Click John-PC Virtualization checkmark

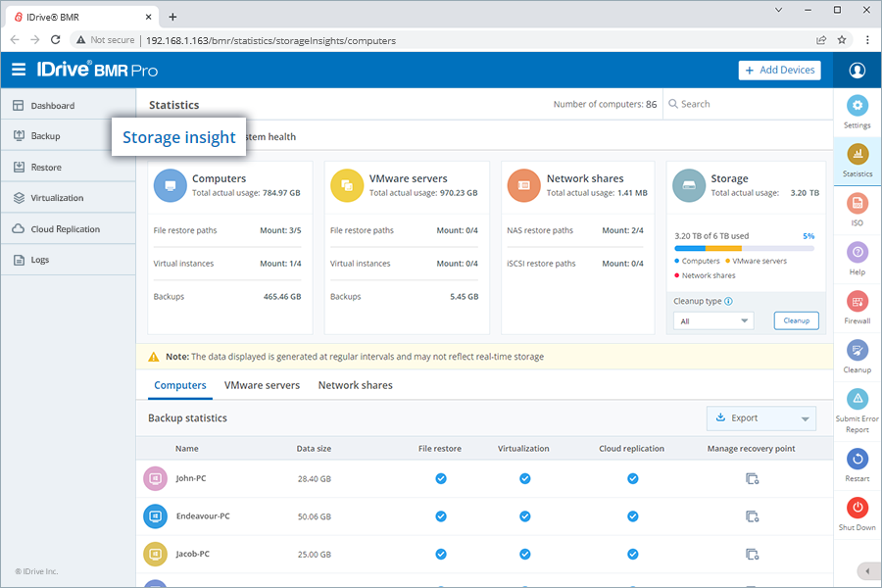coord(525,479)
